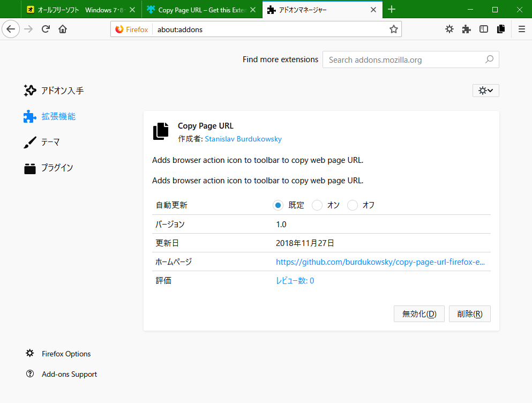This screenshot has height=403, width=532.
Task: Open the プラグイン (Plugins) sidebar section
Action: pyautogui.click(x=57, y=168)
